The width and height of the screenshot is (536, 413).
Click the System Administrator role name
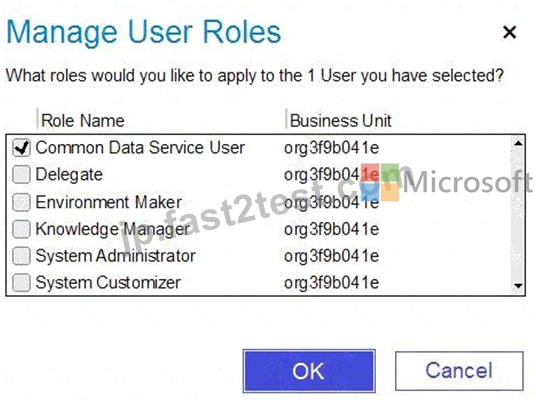[116, 256]
